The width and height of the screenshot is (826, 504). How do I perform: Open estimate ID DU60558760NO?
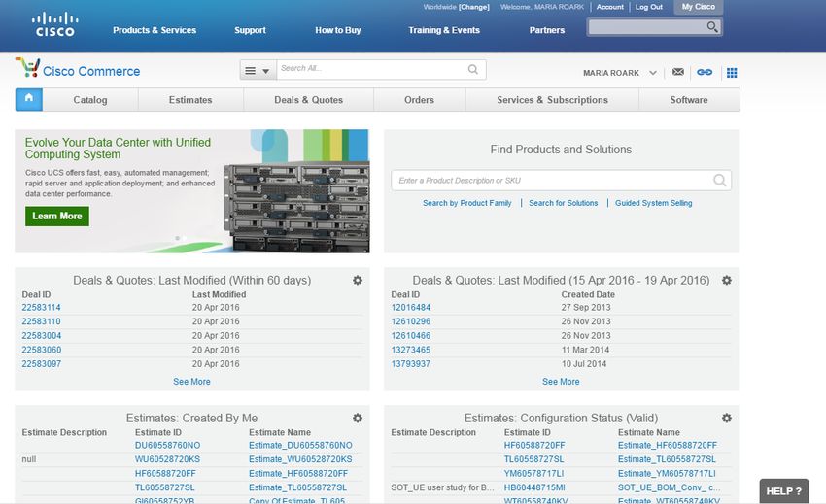pos(167,445)
